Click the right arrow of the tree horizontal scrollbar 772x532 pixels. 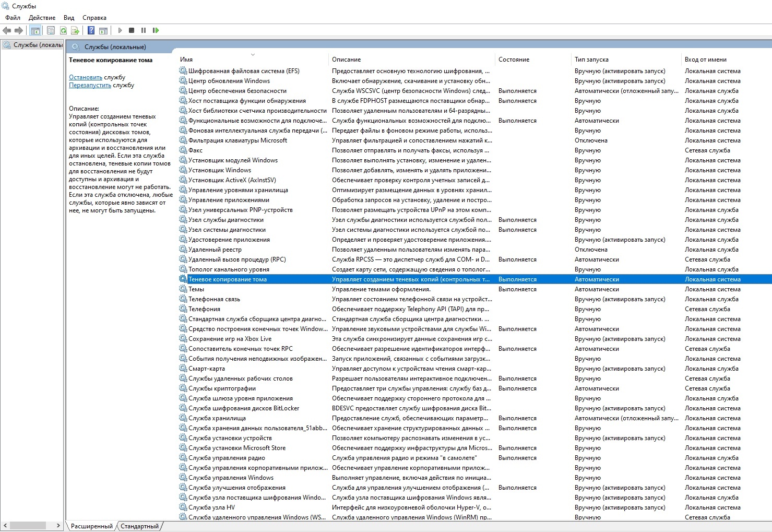58,526
